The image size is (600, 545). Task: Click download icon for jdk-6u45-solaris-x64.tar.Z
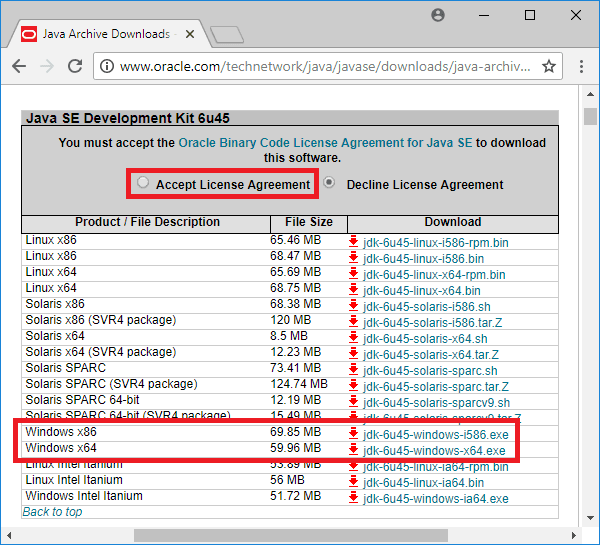(353, 354)
